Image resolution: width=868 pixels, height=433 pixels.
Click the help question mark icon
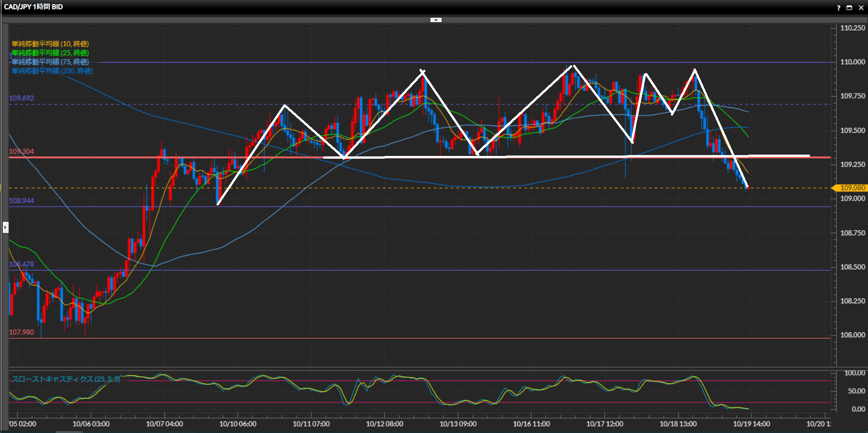(839, 8)
